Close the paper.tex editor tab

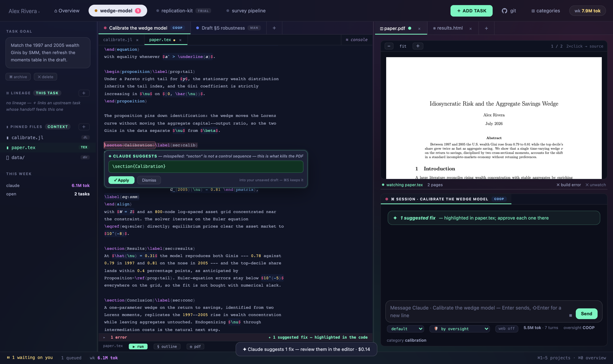tap(180, 40)
